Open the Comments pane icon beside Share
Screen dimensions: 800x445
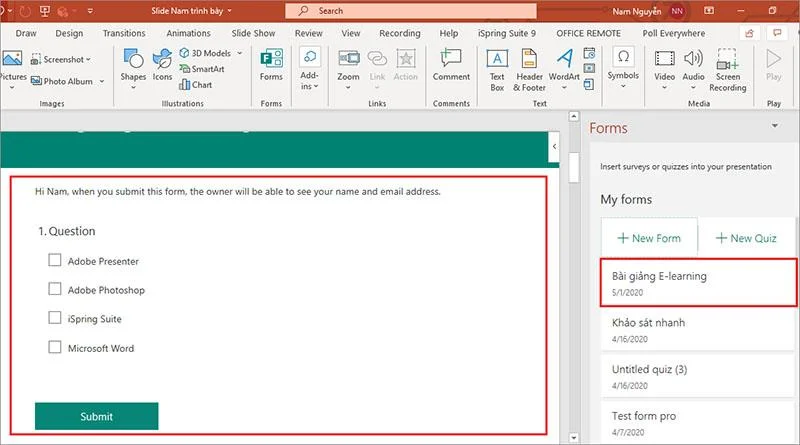(777, 33)
